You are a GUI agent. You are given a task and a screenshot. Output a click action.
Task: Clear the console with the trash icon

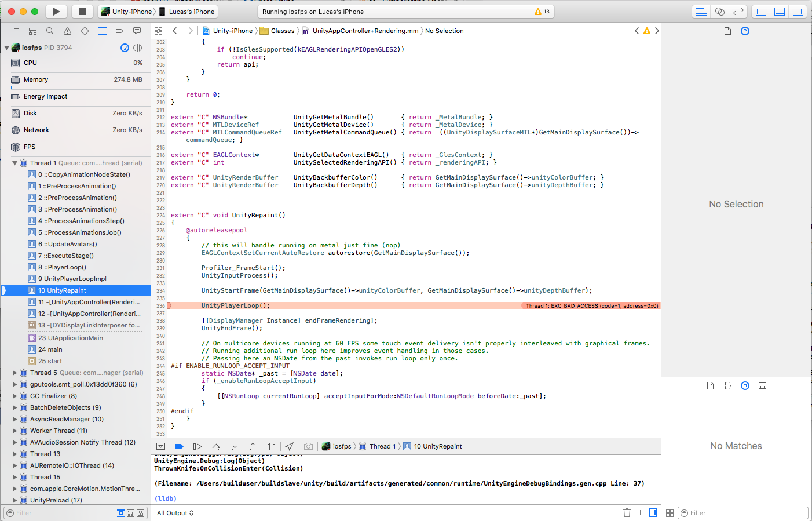pyautogui.click(x=627, y=513)
